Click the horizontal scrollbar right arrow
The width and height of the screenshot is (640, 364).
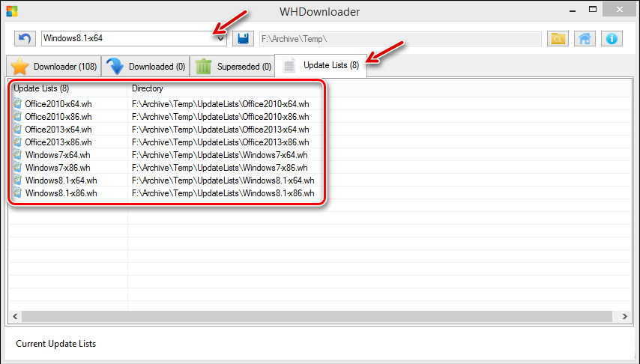pos(624,316)
